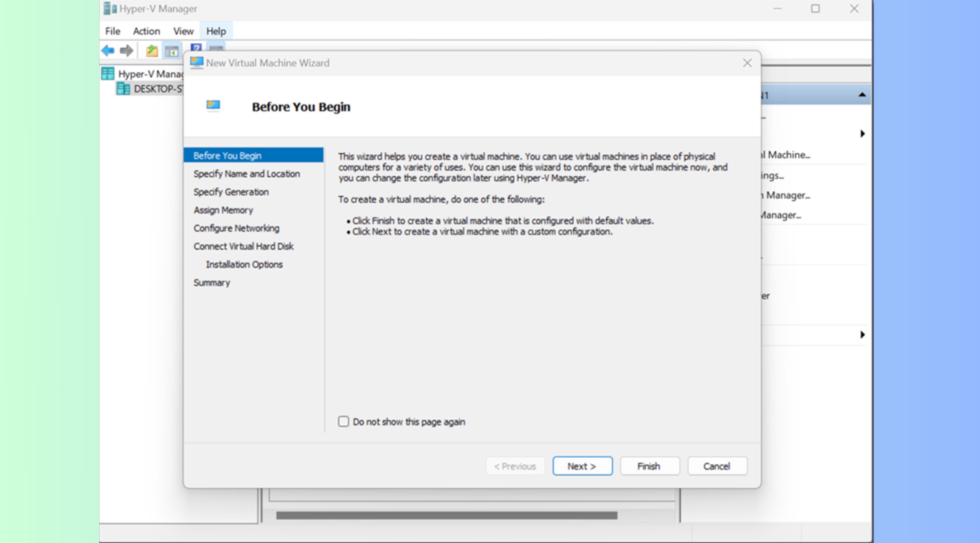Click the Cancel button in wizard
980x543 pixels.
coord(717,466)
